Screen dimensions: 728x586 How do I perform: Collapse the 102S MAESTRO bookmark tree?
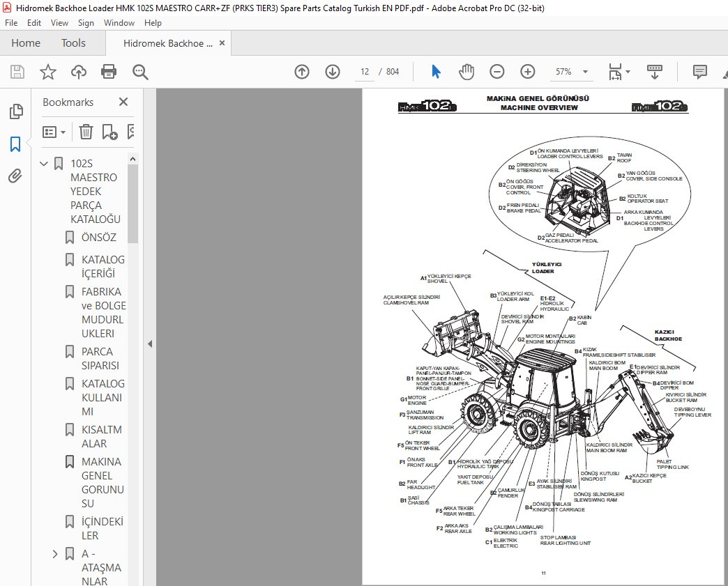click(44, 164)
